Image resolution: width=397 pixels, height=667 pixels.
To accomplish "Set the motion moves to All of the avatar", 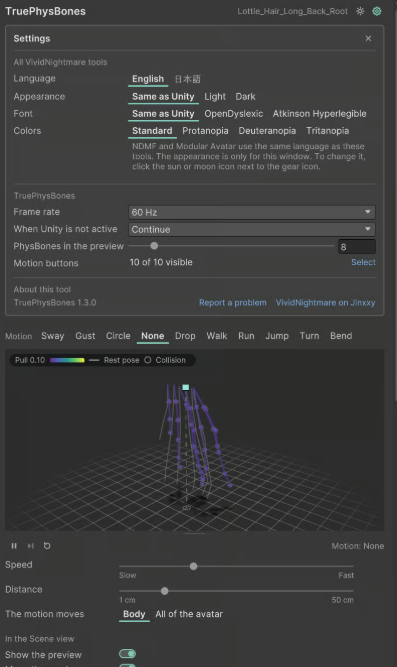I will pos(189,614).
